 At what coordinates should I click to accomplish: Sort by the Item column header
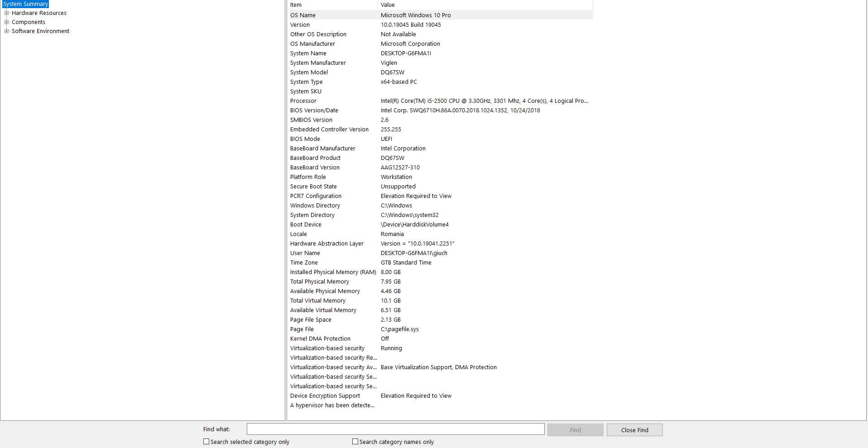pos(333,5)
